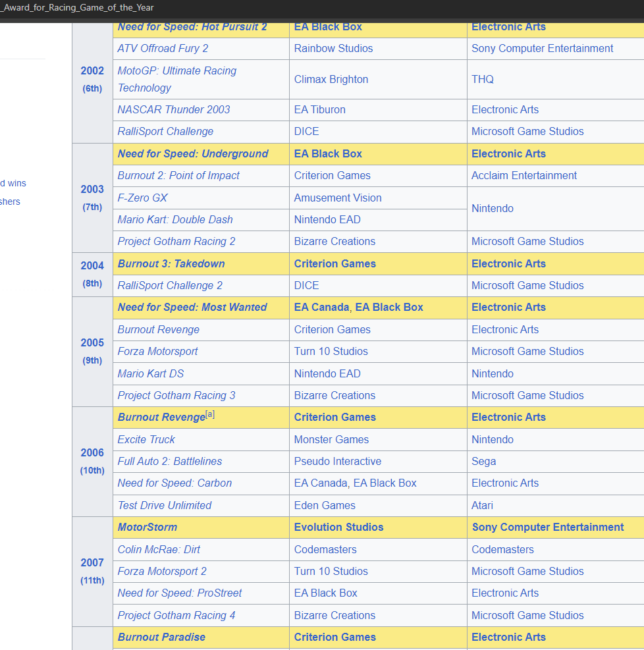Click the NASCAR Thunder 2003 link
The height and width of the screenshot is (650, 644).
tap(174, 109)
